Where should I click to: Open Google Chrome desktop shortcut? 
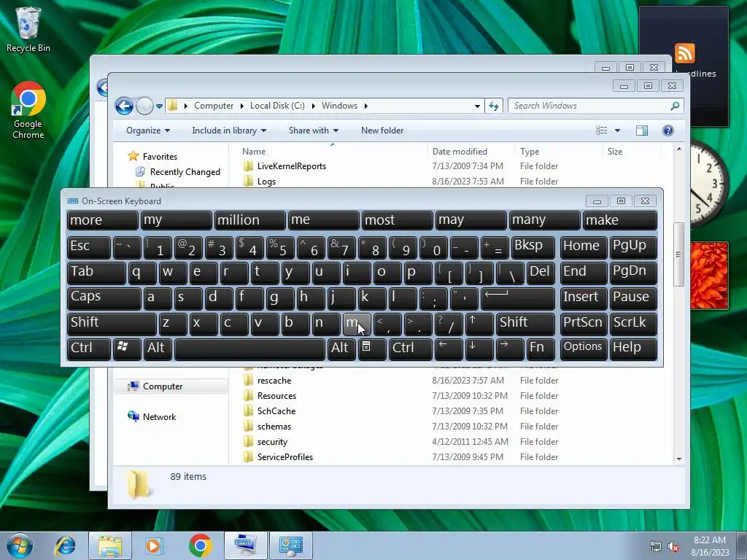(28, 111)
